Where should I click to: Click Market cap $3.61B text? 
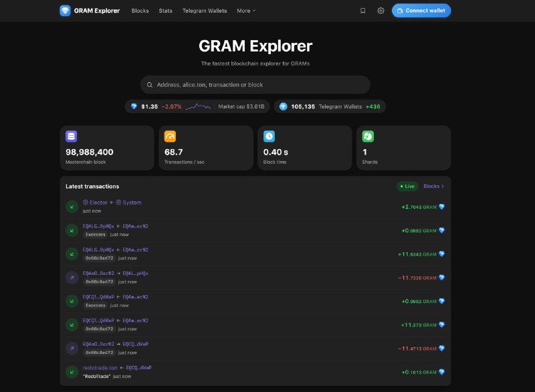pyautogui.click(x=241, y=106)
